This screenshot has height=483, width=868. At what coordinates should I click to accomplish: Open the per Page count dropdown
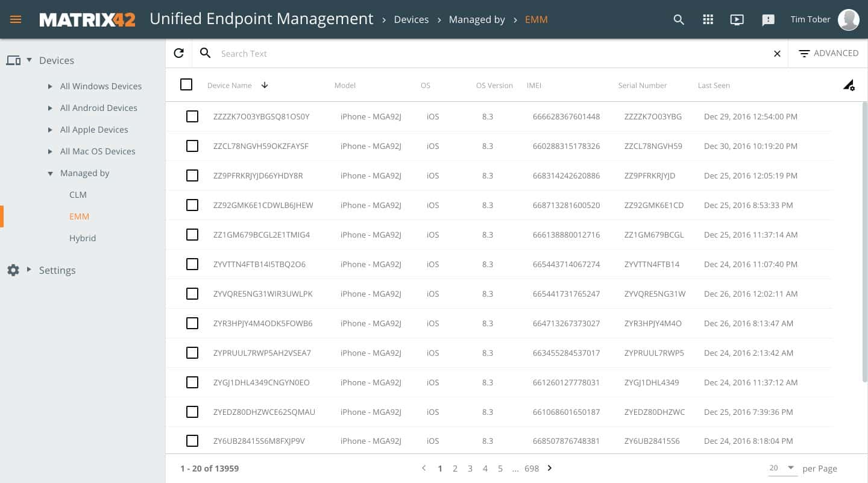pyautogui.click(x=782, y=468)
